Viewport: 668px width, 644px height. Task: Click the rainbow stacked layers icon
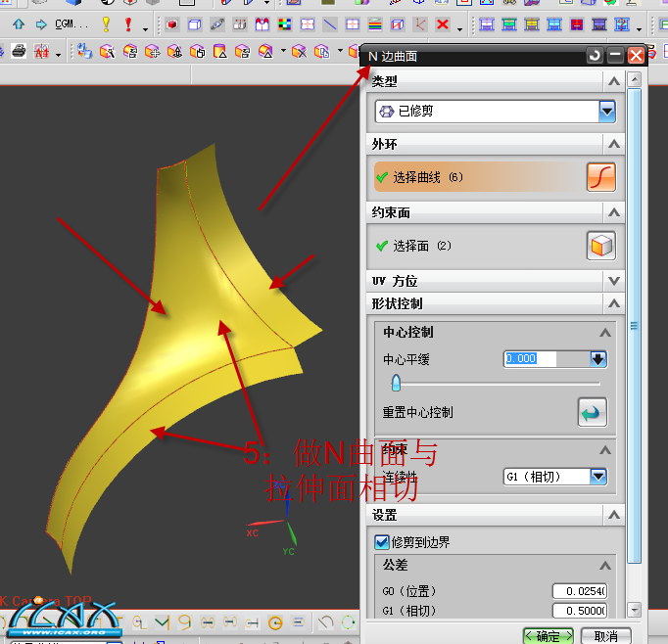click(x=375, y=24)
